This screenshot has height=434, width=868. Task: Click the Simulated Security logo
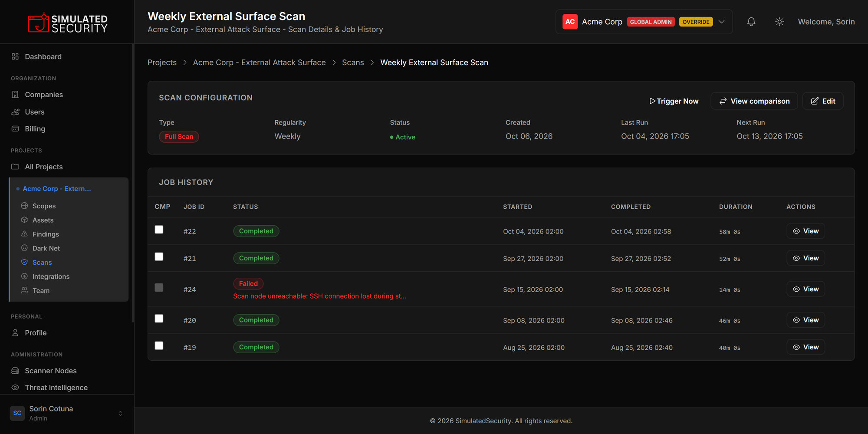pyautogui.click(x=67, y=23)
